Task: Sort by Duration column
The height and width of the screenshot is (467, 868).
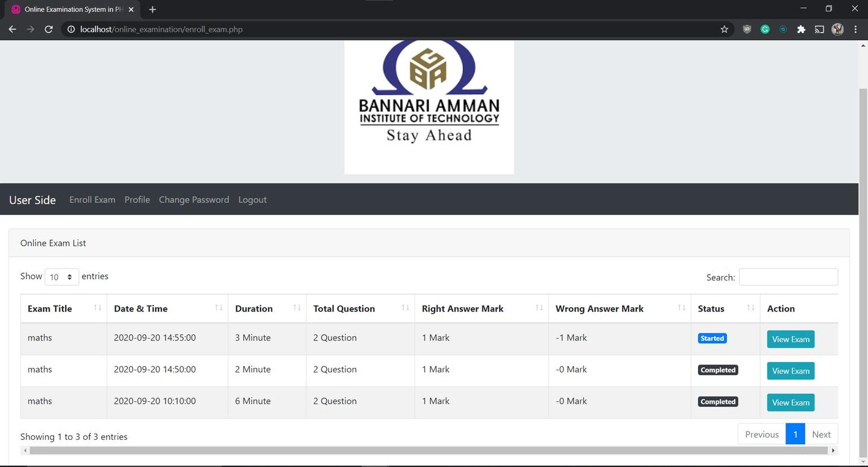Action: click(267, 308)
